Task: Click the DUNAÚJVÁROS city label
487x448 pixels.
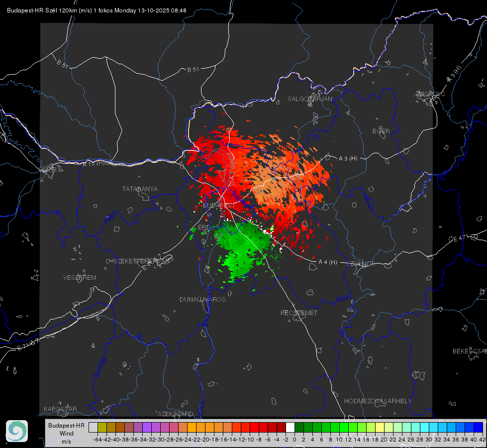Action: (202, 299)
